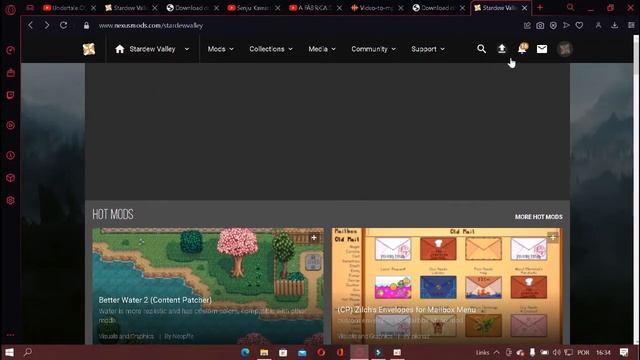640x360 pixels.
Task: Go forward in browser history
Action: point(47,25)
